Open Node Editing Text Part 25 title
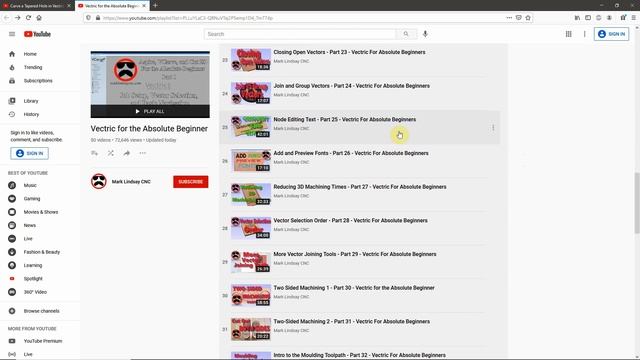640x360 pixels. pyautogui.click(x=344, y=120)
